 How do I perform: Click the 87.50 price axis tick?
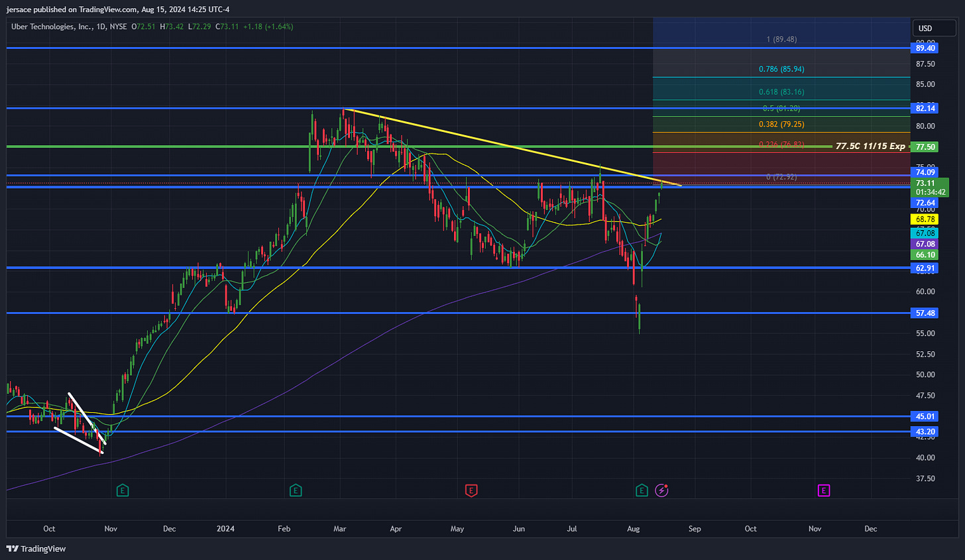coord(925,64)
